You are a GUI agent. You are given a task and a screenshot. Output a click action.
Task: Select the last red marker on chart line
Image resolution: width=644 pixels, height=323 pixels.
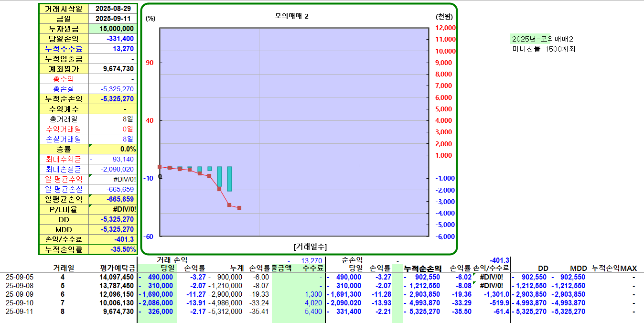pos(239,208)
